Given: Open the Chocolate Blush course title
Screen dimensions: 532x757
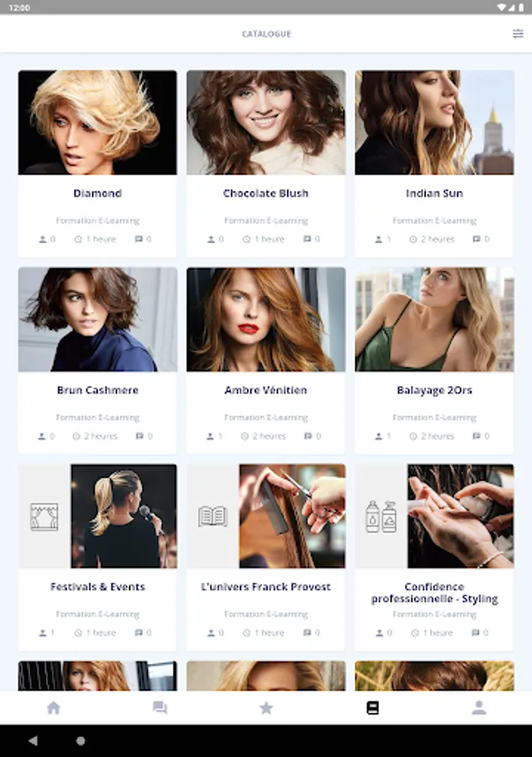Looking at the screenshot, I should pos(266,193).
